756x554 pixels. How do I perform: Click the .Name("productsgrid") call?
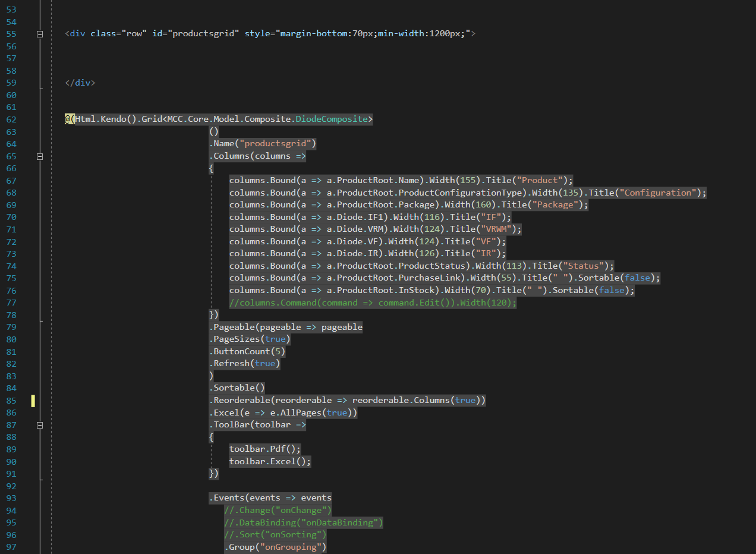[x=263, y=144]
